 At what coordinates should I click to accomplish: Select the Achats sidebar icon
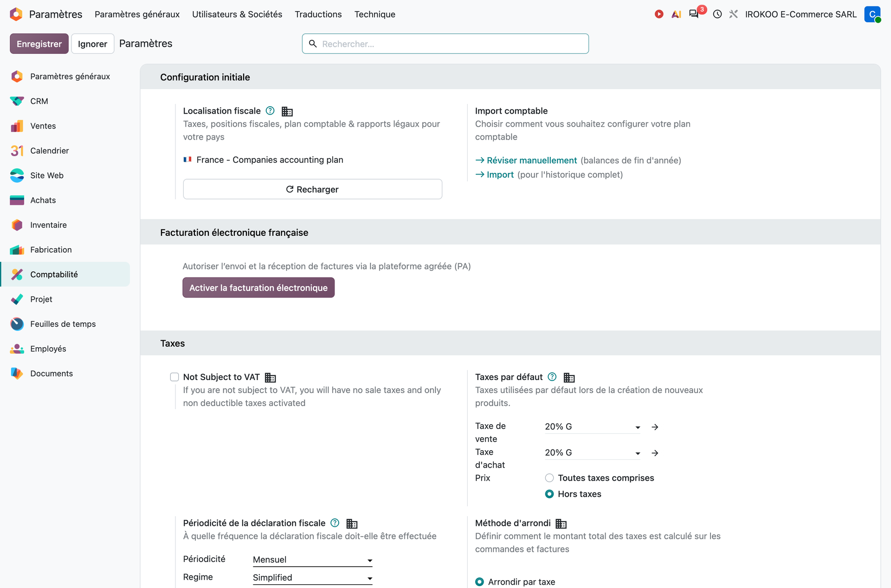pos(17,200)
